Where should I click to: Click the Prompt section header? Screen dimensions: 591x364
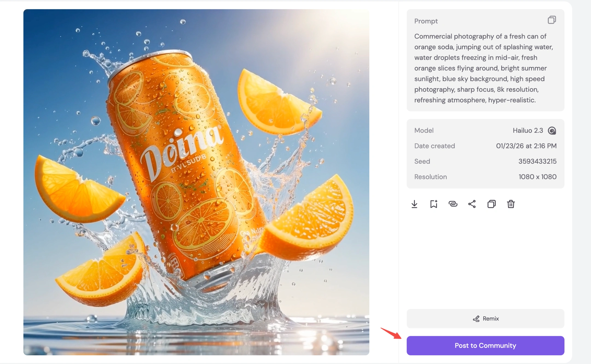426,21
